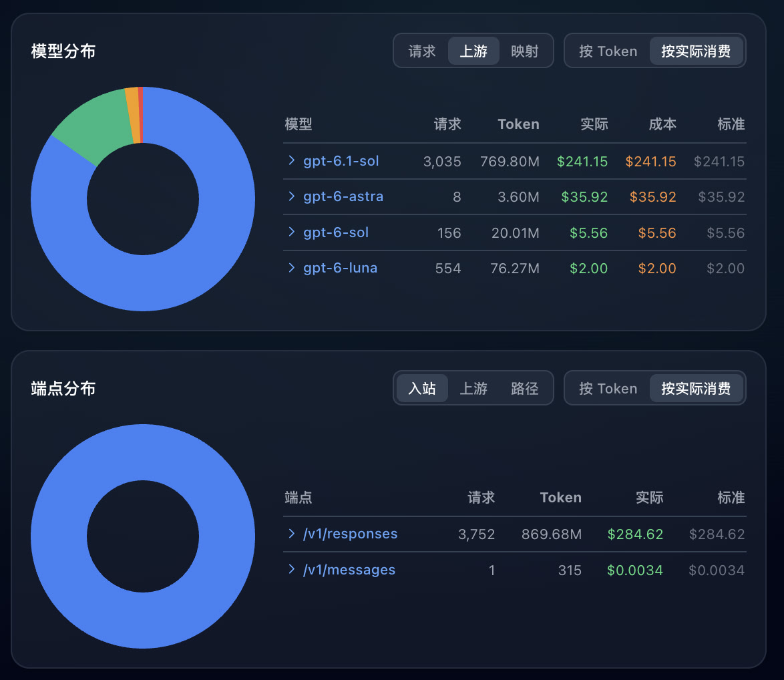Screen dimensions: 784x680
Task: Expand the gpt-6-luna row chevron
Action: tap(292, 268)
